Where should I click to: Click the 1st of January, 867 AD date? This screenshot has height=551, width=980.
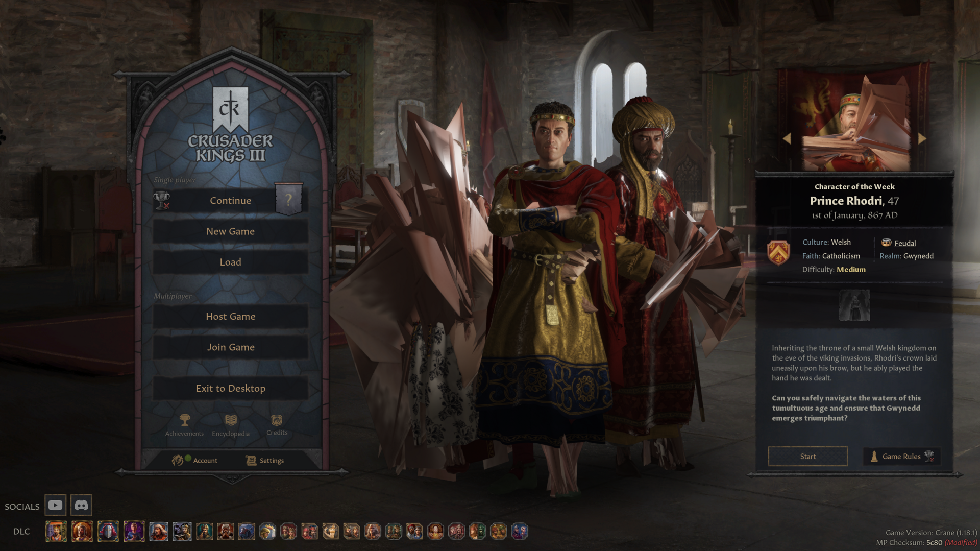coord(854,215)
